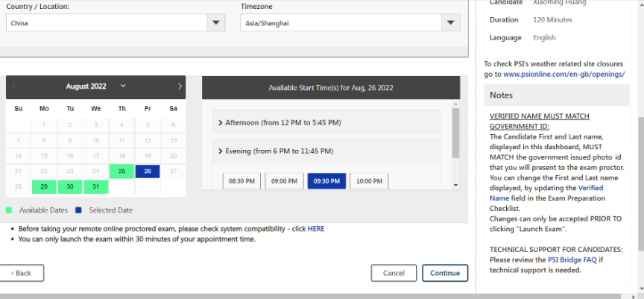
Task: Select the 10:00 PM start time
Action: point(369,181)
